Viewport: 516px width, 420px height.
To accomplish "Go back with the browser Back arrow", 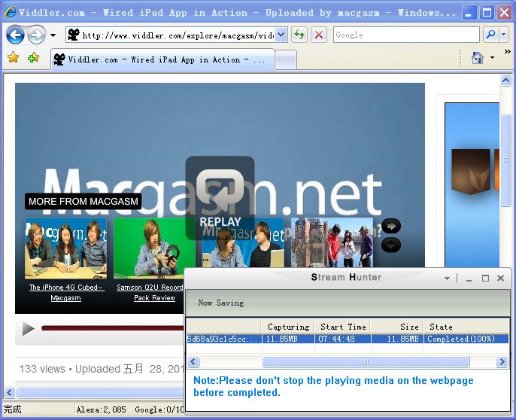I will click(15, 35).
